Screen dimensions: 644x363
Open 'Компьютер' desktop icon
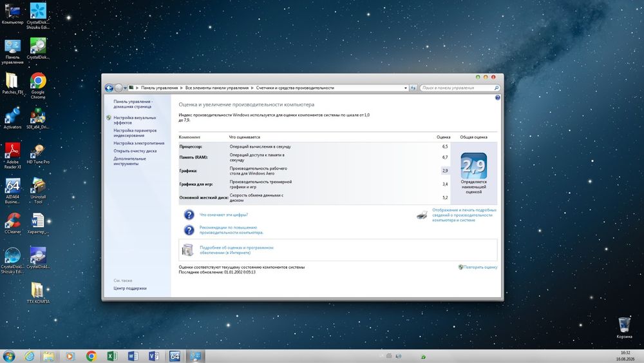pyautogui.click(x=12, y=14)
